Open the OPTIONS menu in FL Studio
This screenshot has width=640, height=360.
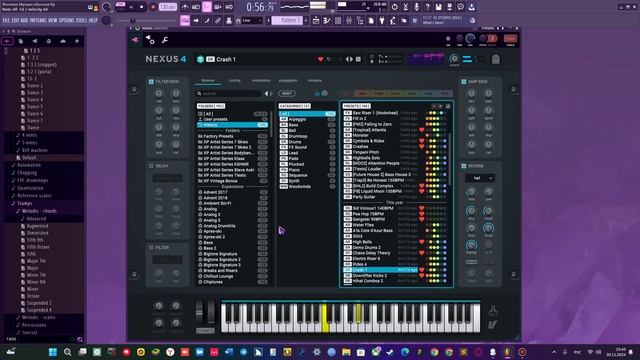[67, 20]
